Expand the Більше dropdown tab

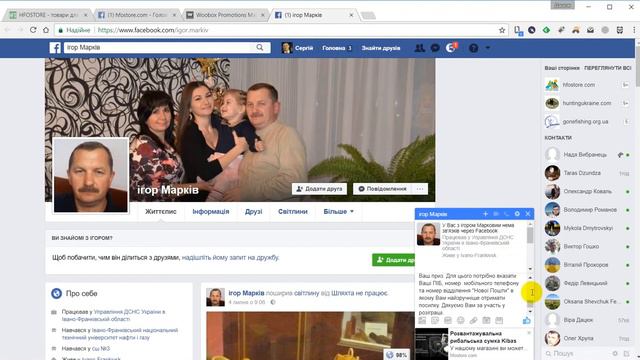338,211
